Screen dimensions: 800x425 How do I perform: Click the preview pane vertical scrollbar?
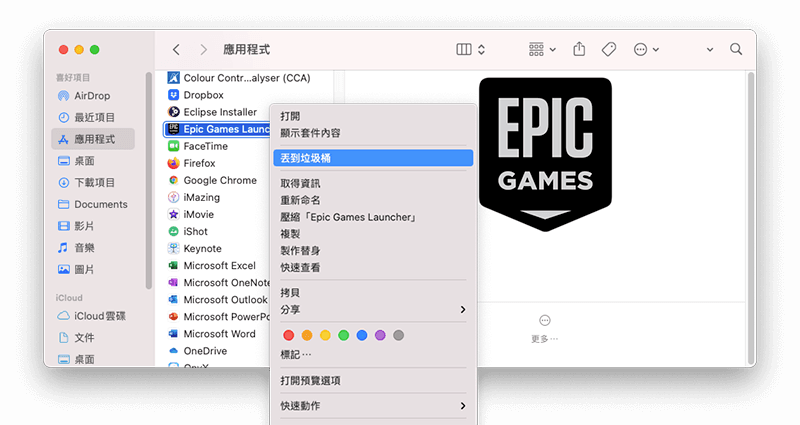pos(751,218)
